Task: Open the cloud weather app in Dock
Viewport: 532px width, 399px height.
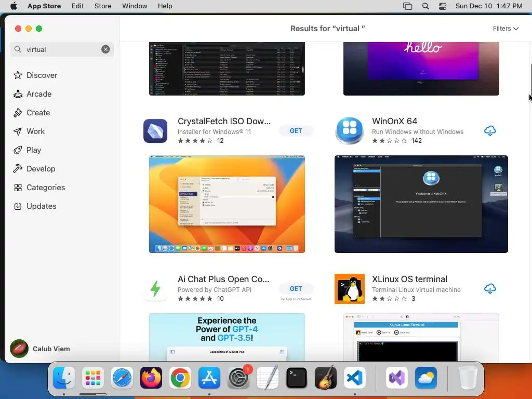Action: (x=426, y=378)
